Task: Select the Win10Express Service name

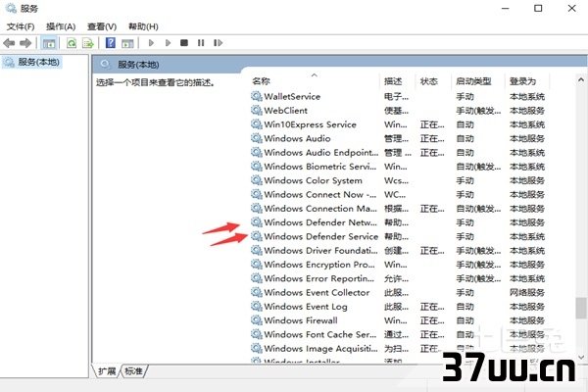Action: coord(310,124)
